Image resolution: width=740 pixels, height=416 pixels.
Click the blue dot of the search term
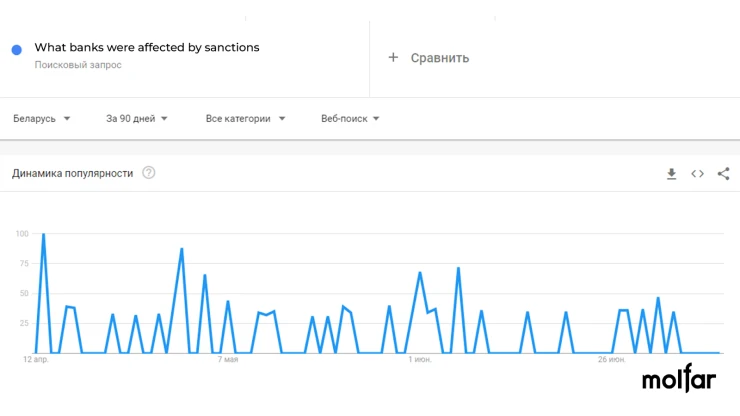tap(17, 50)
